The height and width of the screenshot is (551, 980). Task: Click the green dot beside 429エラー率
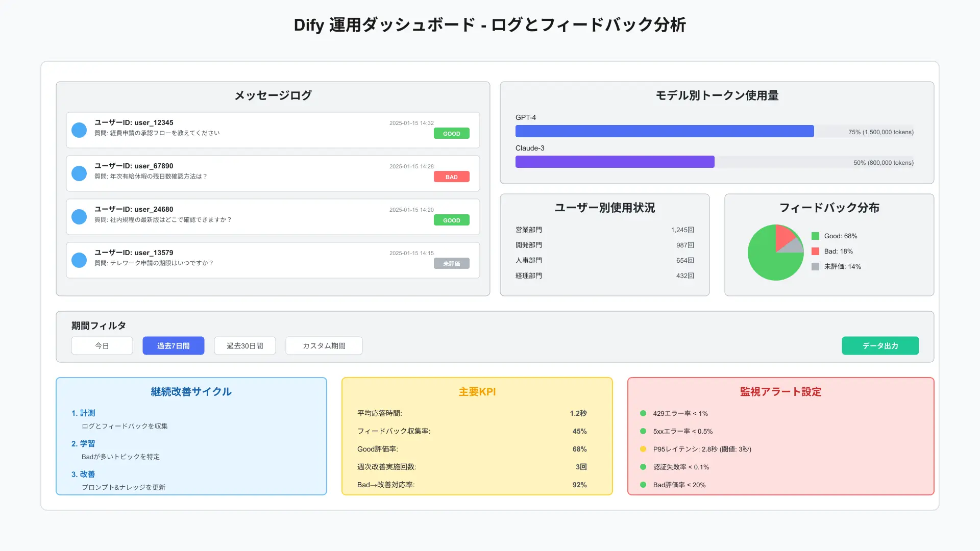pos(643,413)
